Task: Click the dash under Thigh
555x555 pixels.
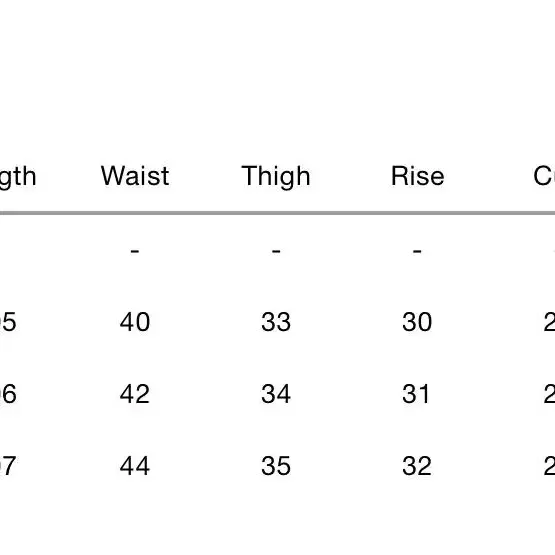Action: tap(276, 251)
